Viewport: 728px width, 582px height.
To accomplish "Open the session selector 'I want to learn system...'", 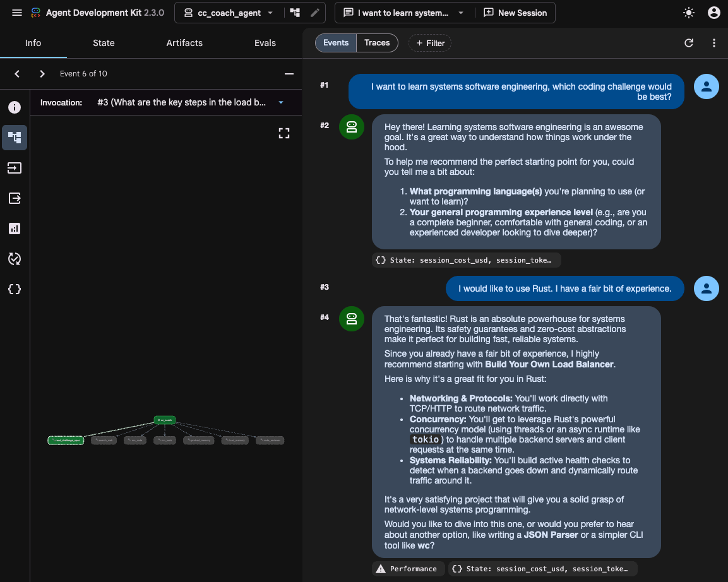I will pos(403,13).
